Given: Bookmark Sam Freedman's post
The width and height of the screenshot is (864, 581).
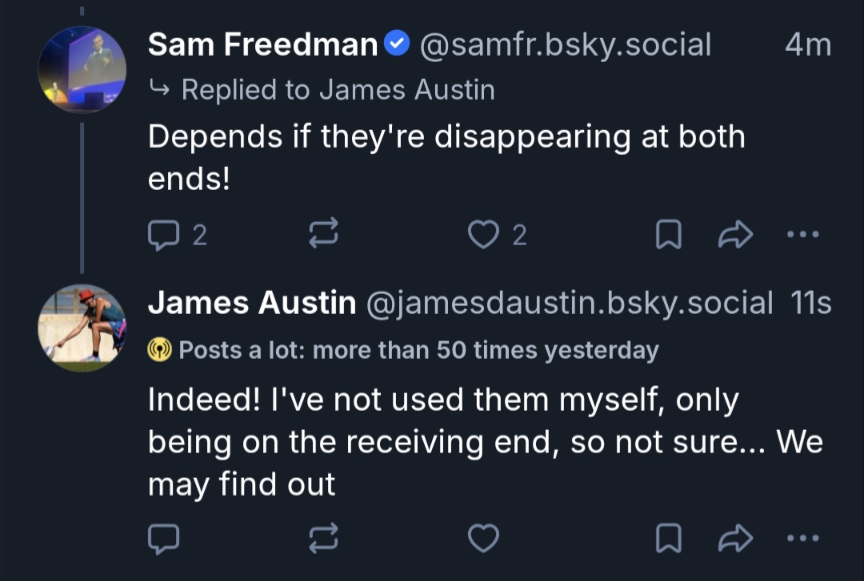Looking at the screenshot, I should pyautogui.click(x=667, y=235).
